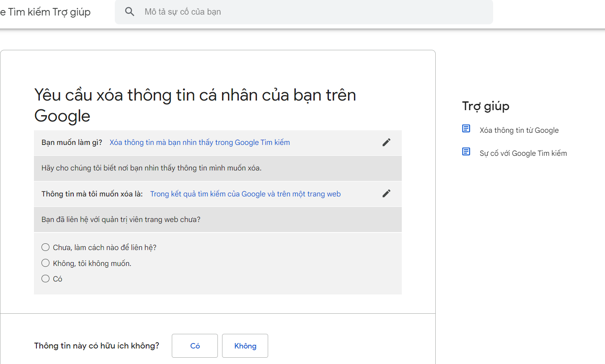Click 'Trong kết quả tìm kiếm của Google' answer
Screen dimensions: 605x364
[245, 194]
